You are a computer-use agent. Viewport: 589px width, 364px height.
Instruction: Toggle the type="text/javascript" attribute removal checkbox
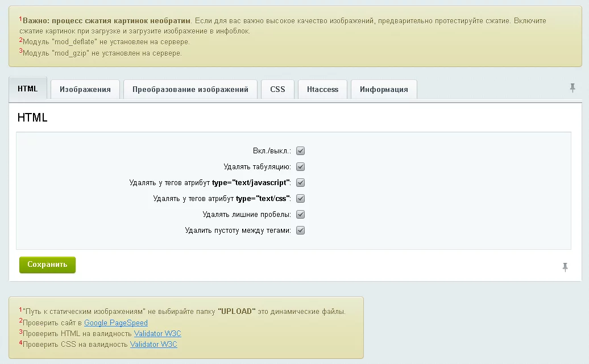[x=301, y=183]
